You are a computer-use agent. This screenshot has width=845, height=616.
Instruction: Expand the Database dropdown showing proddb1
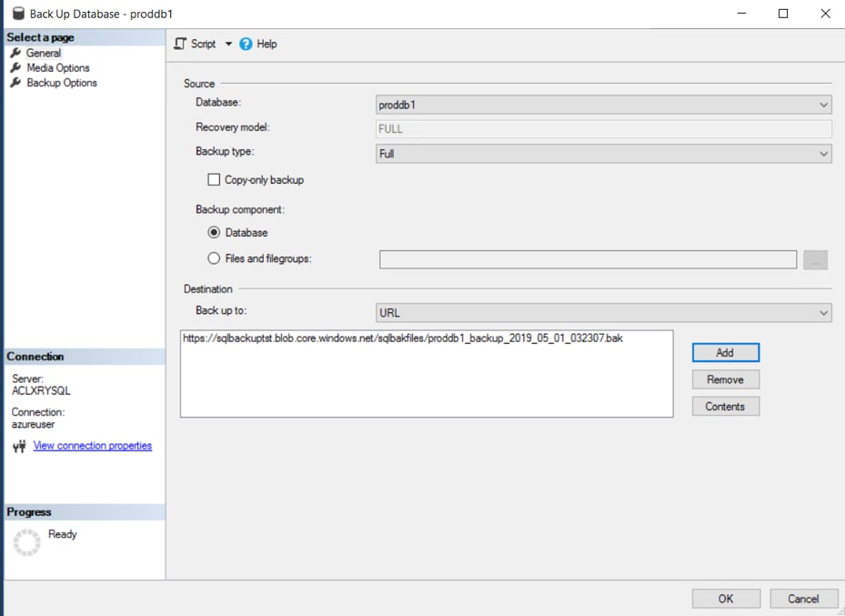(823, 105)
